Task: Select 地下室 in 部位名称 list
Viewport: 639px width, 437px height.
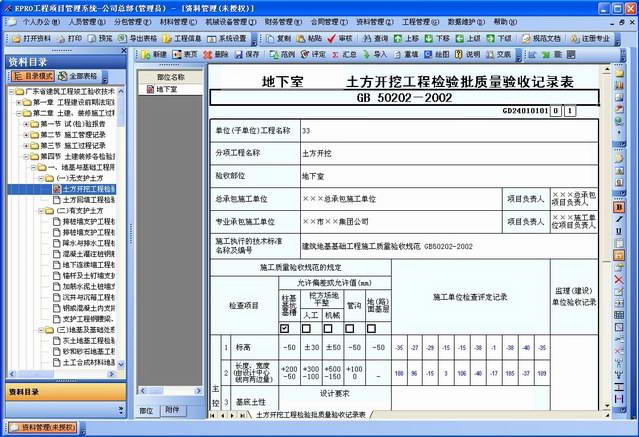Action: pyautogui.click(x=167, y=89)
